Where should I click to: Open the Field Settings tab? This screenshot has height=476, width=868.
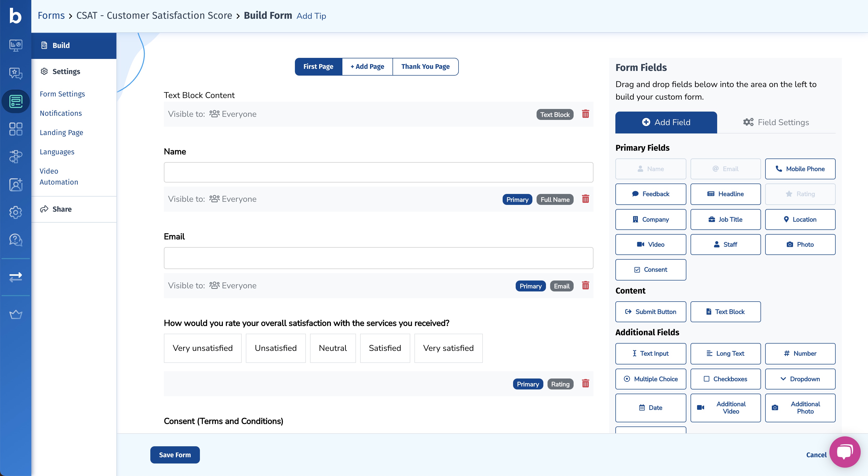(776, 122)
